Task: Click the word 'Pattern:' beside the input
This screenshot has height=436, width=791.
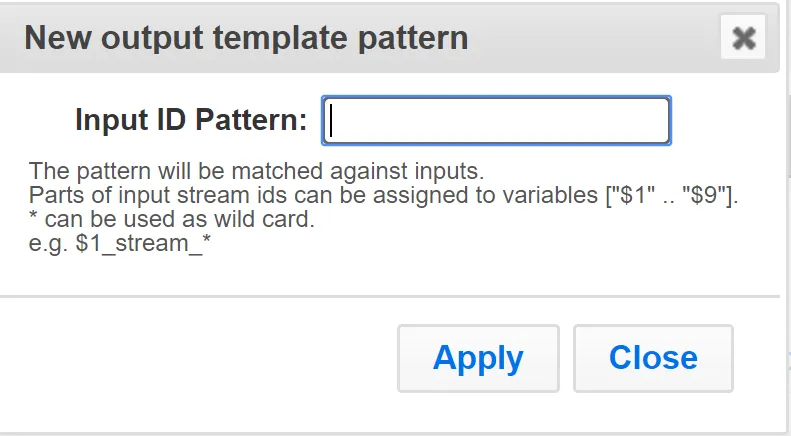Action: pyautogui.click(x=251, y=120)
